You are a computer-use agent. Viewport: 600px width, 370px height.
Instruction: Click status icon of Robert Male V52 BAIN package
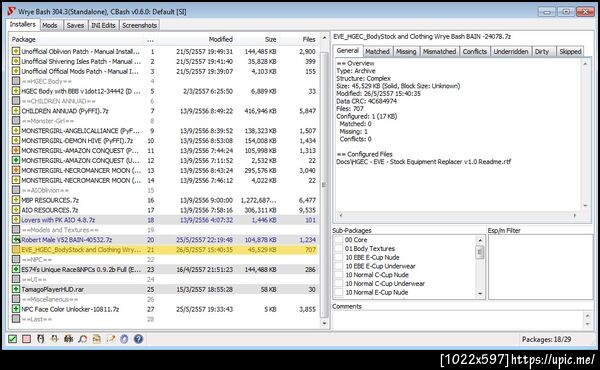[x=16, y=240]
